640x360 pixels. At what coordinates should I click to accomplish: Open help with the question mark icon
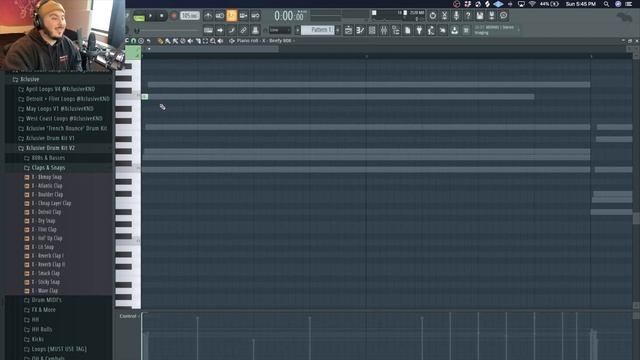(468, 16)
